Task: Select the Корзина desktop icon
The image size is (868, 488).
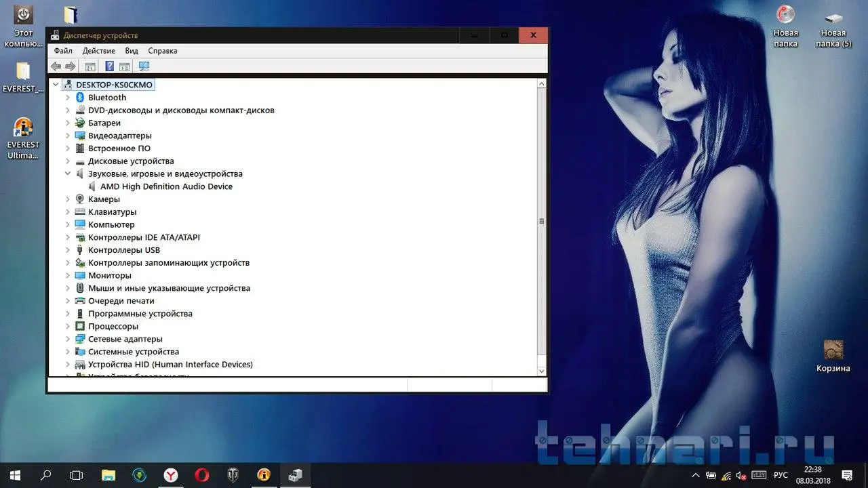Action: pos(833,357)
